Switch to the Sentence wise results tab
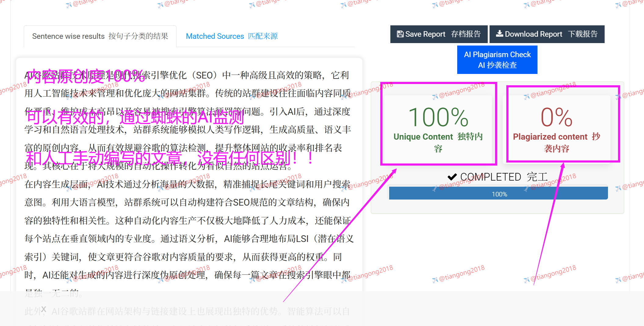Viewport: 644px width, 326px height. (x=100, y=36)
